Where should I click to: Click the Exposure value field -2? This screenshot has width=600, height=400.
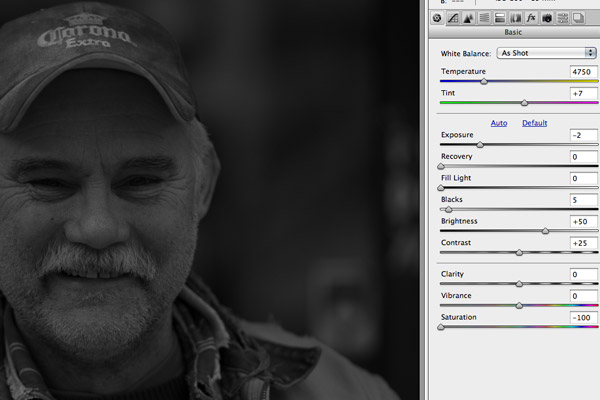(x=584, y=135)
